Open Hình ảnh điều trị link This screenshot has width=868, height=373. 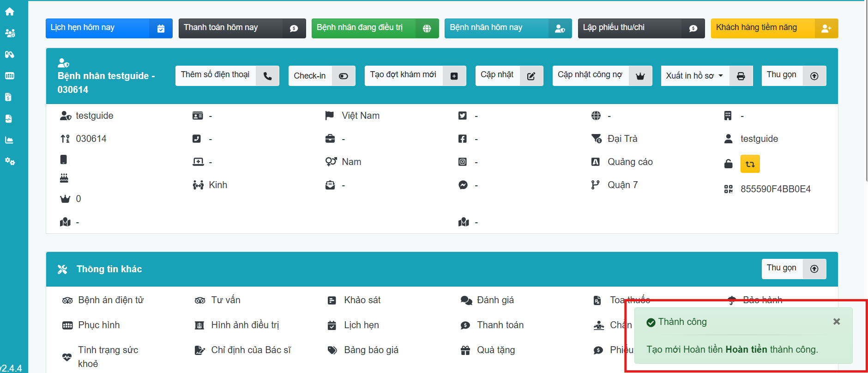(245, 325)
